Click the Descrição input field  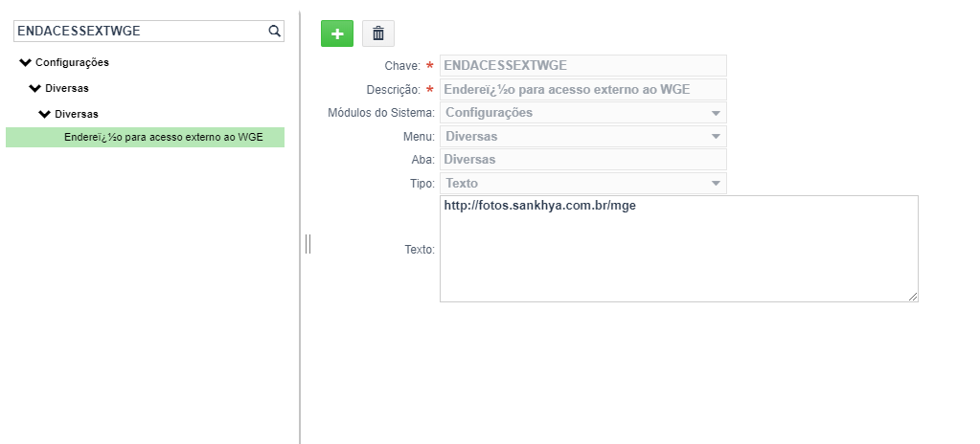tap(583, 89)
